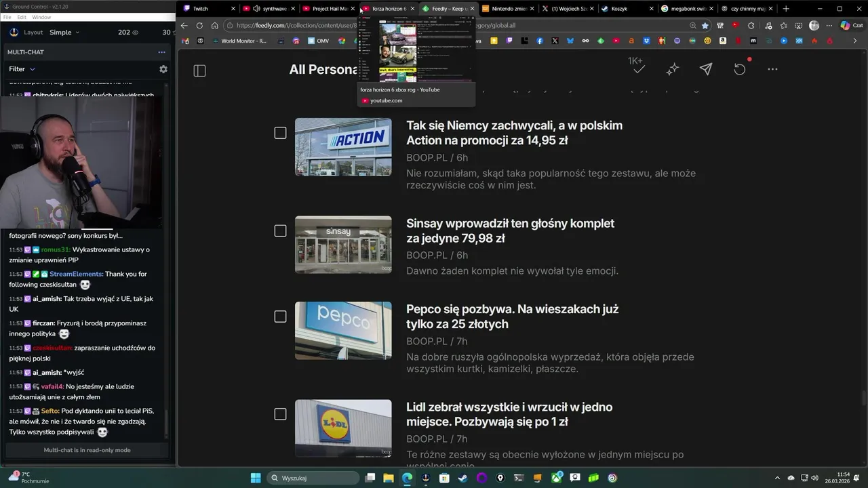The image size is (868, 488).
Task: Select the Sinsay article checkbox
Action: tap(280, 231)
